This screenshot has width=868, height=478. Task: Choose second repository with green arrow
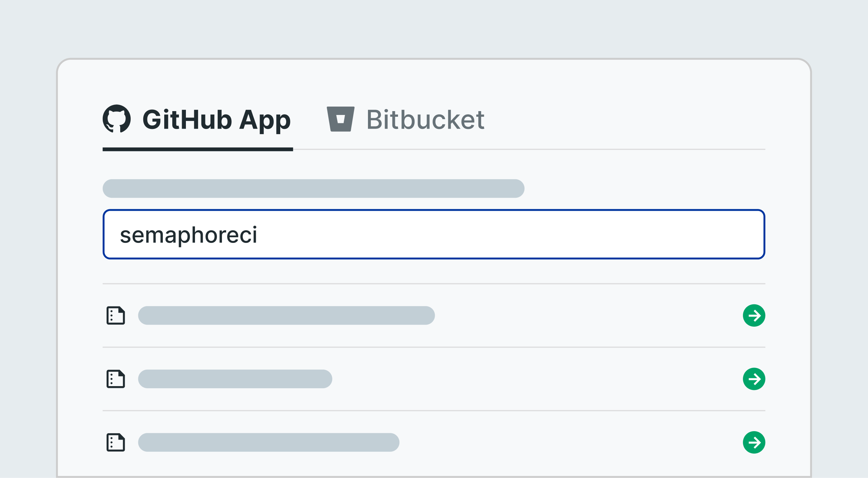[x=754, y=379]
